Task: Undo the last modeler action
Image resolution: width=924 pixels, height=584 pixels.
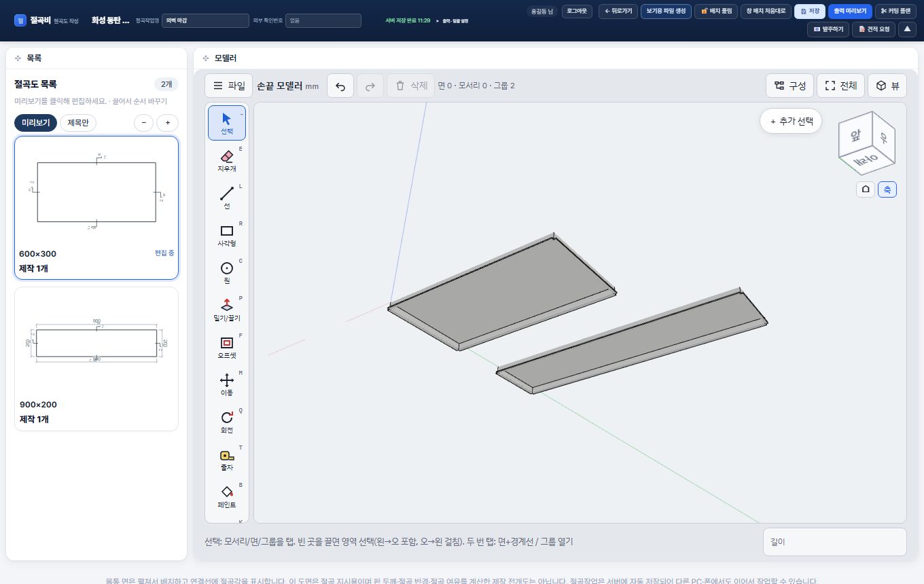Action: pyautogui.click(x=340, y=86)
